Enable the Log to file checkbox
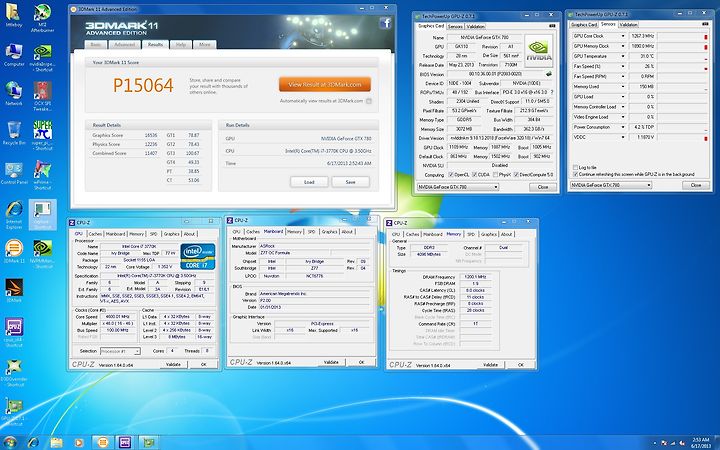The width and height of the screenshot is (720, 450). tap(575, 168)
